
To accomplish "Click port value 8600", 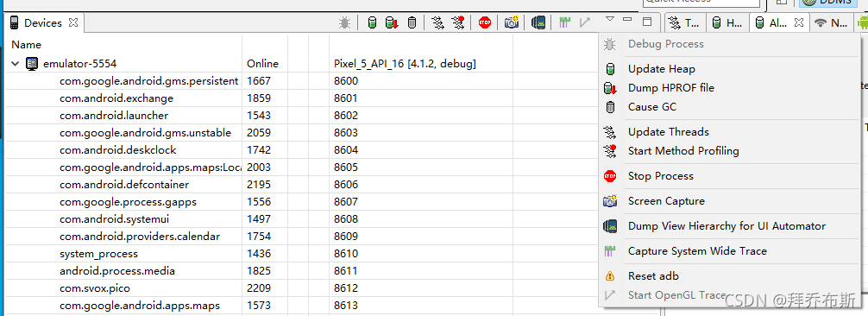I will [346, 81].
